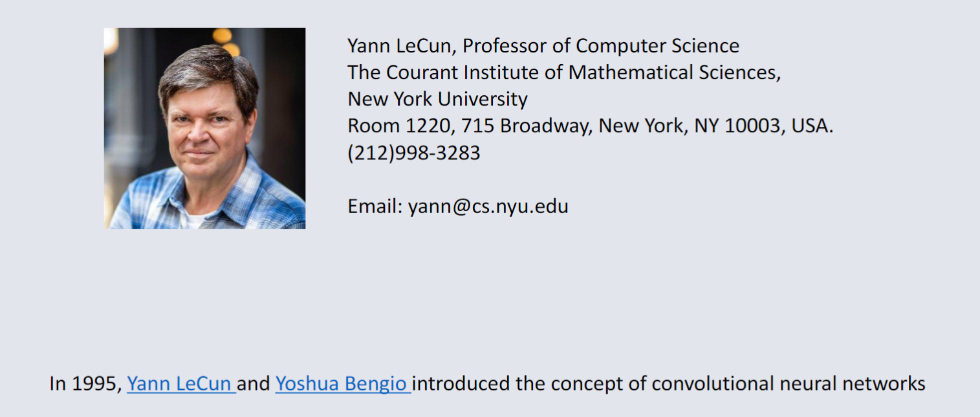Select 'The Courant Institute of Mathematical Sciences' line
This screenshot has width=980, height=417.
[x=563, y=73]
